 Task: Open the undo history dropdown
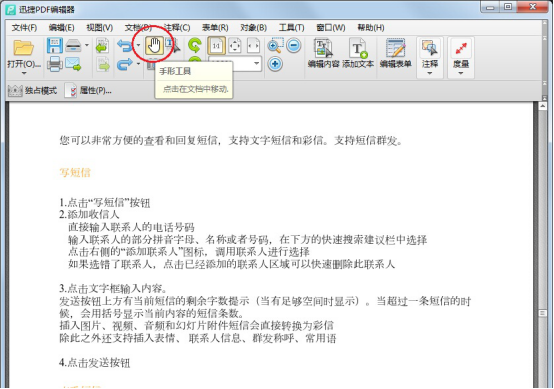(138, 45)
